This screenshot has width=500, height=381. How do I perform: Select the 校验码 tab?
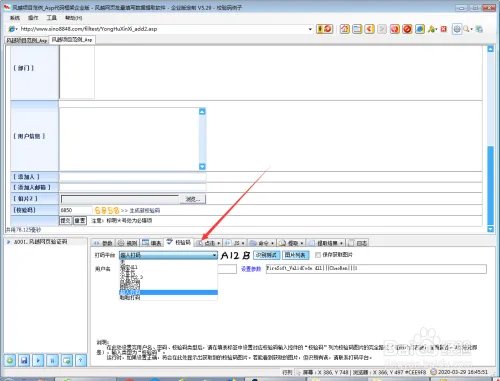[179, 242]
